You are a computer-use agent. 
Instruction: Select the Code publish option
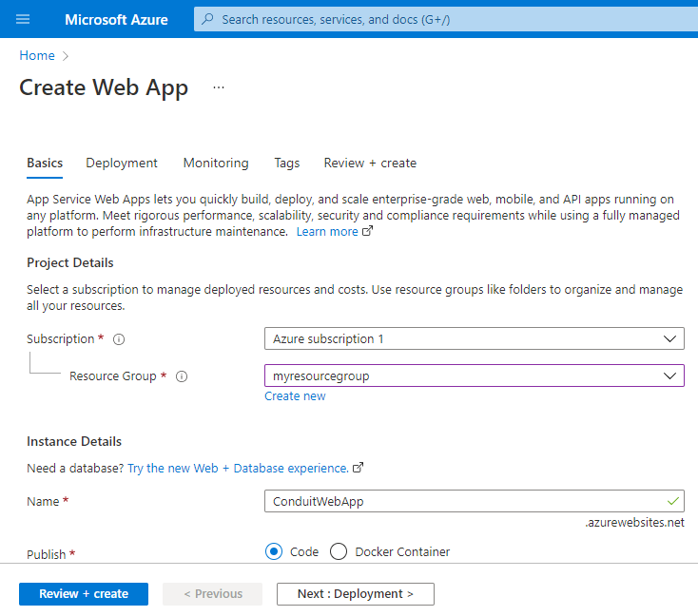(274, 551)
